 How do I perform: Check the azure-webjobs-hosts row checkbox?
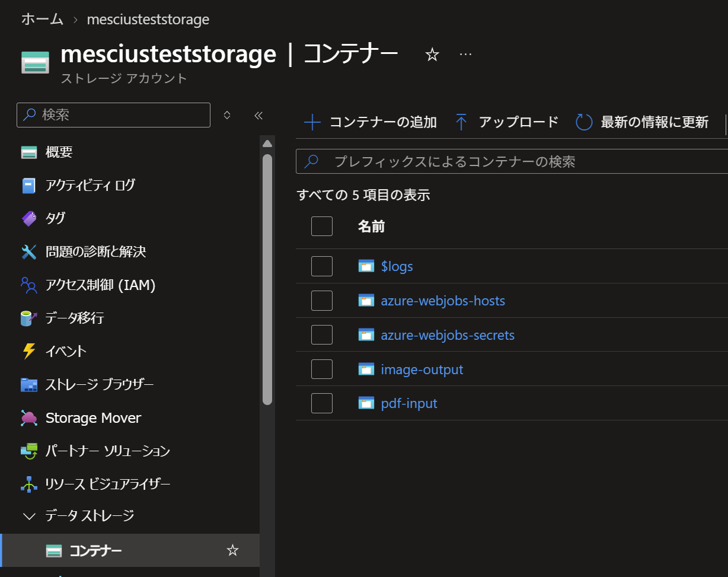pos(322,301)
